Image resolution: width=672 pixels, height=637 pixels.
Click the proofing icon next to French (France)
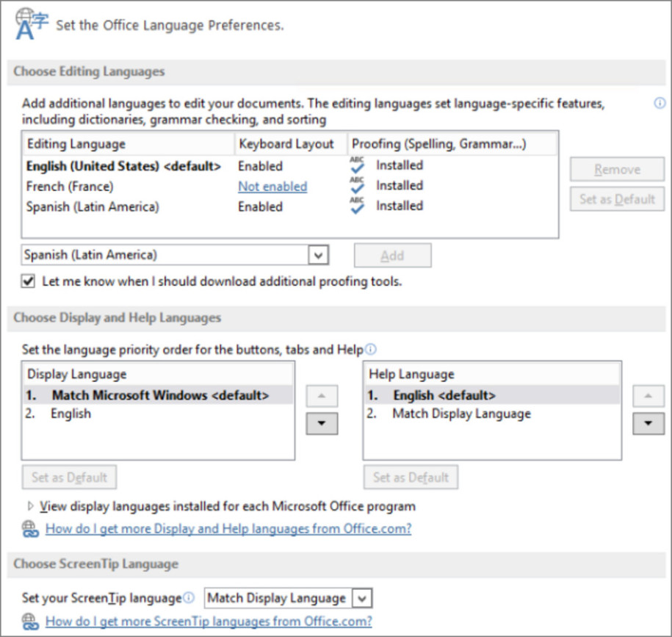point(356,184)
